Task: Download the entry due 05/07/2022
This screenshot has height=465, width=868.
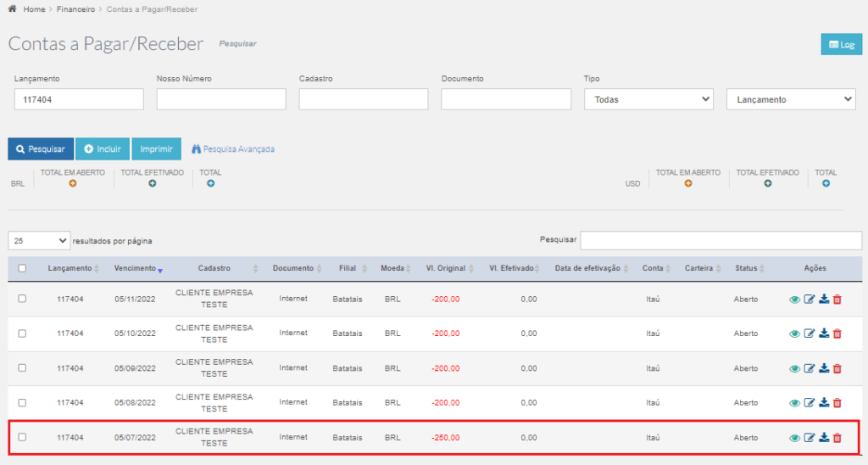Action: tap(824, 438)
